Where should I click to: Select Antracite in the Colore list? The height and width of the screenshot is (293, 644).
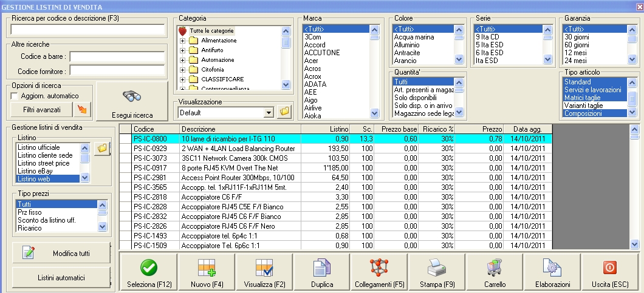point(423,53)
